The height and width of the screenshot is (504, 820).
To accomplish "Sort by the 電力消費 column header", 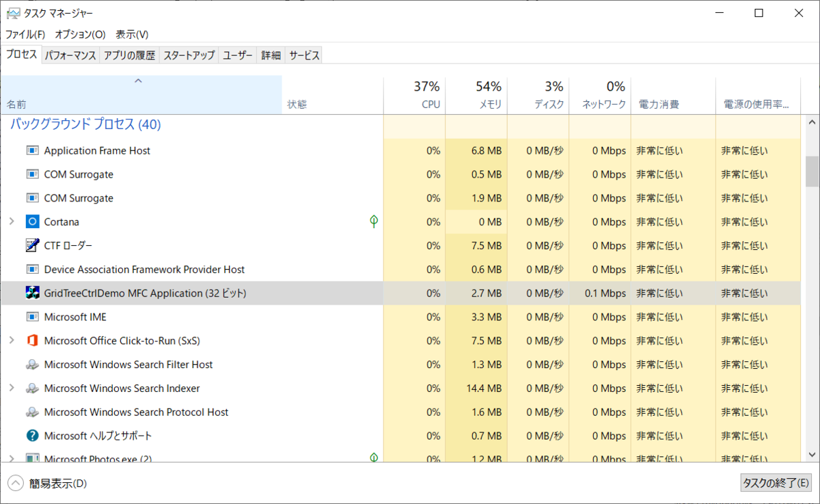I will (x=673, y=95).
